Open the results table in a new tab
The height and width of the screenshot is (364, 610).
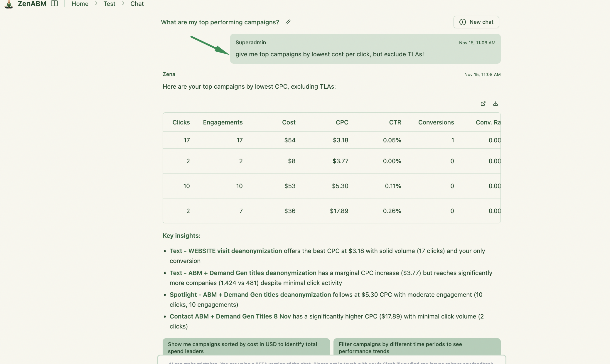[x=483, y=104]
